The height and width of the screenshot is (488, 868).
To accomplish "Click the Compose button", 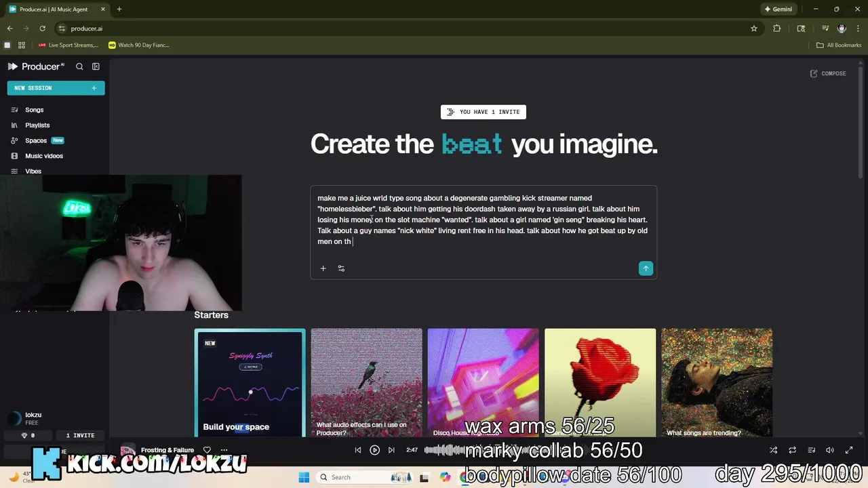I will (x=828, y=73).
